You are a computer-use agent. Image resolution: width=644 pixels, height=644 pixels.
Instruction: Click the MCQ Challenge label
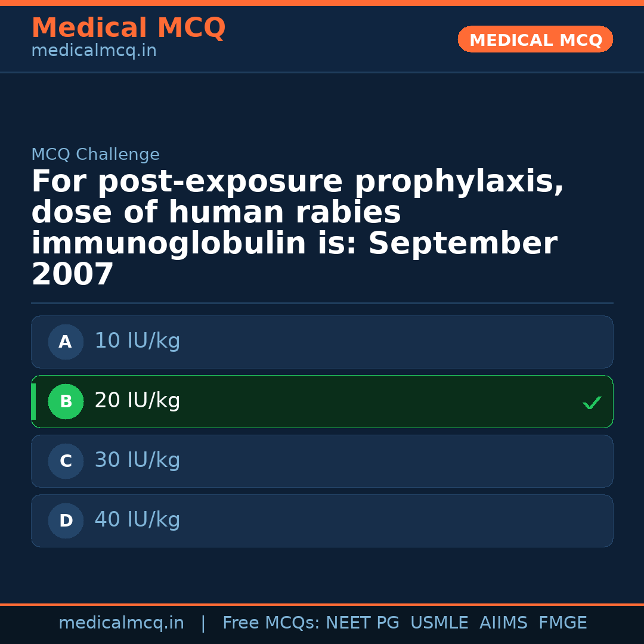[95, 155]
